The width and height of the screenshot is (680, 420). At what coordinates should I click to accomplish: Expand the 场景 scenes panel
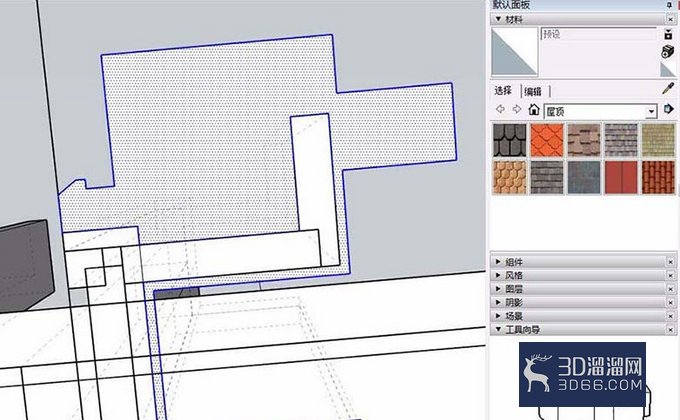point(498,315)
